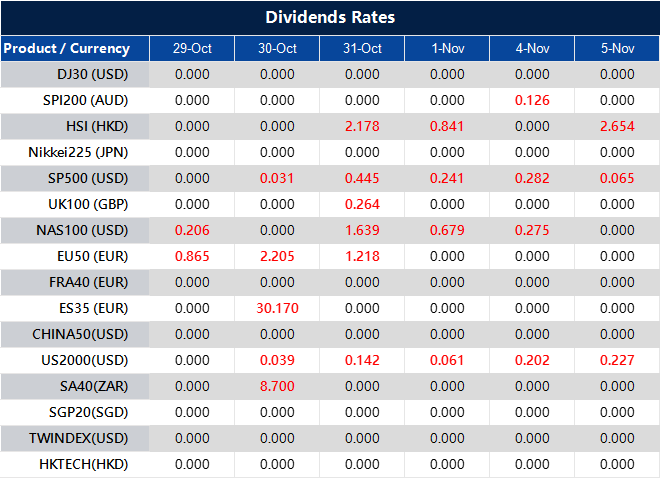
Task: Select the US2000(USD) 0.227 cell
Action: point(617,360)
